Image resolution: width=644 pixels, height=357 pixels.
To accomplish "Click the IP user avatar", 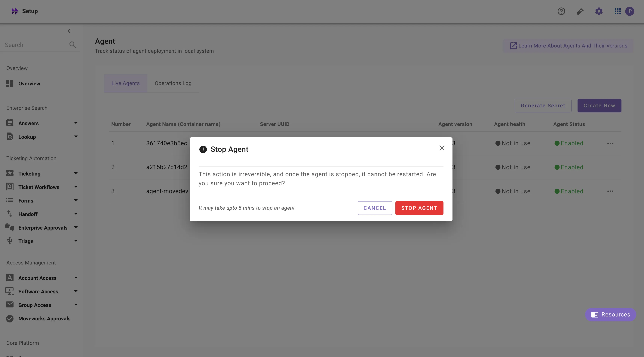I will [630, 11].
